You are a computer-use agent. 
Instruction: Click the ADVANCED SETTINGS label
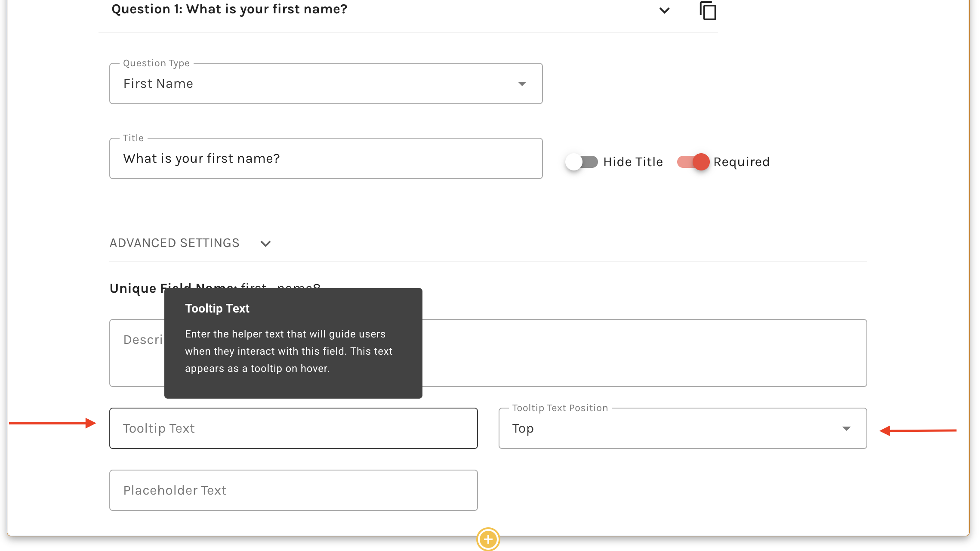coord(174,243)
